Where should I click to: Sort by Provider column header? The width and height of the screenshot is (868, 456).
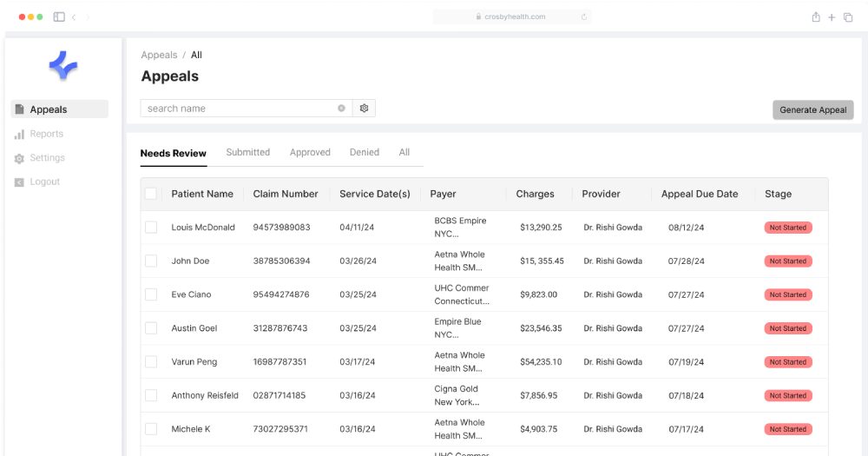pos(601,194)
